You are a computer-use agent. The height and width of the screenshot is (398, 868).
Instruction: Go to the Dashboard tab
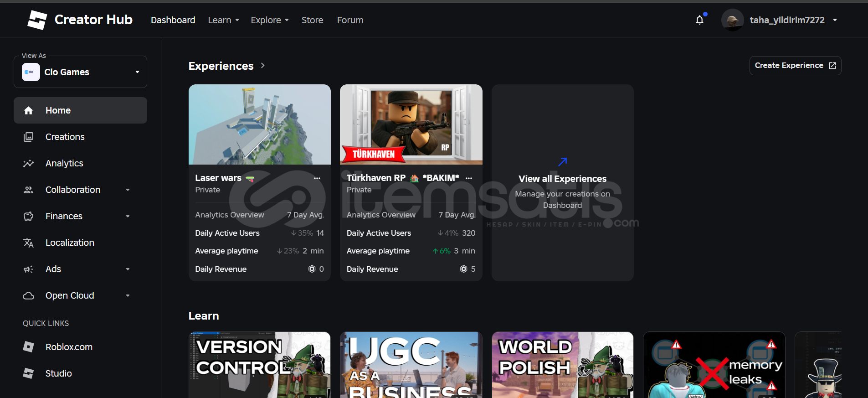click(x=173, y=20)
